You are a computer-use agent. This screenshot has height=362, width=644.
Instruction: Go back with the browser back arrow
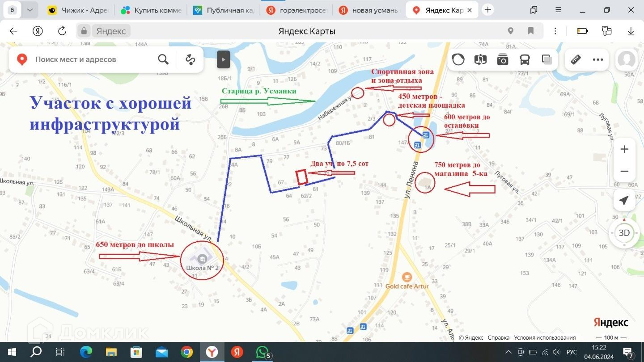pyautogui.click(x=13, y=31)
